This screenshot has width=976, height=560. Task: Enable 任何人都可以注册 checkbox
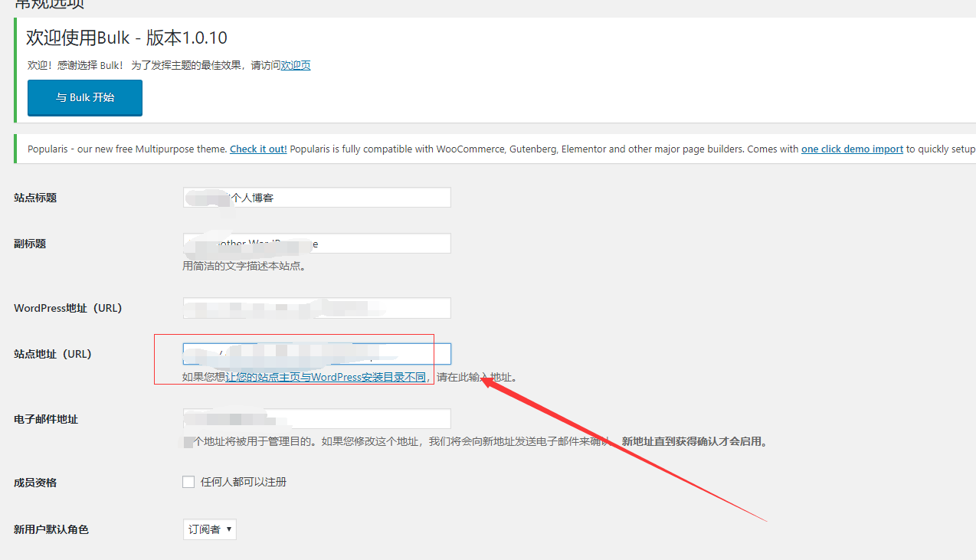[188, 482]
